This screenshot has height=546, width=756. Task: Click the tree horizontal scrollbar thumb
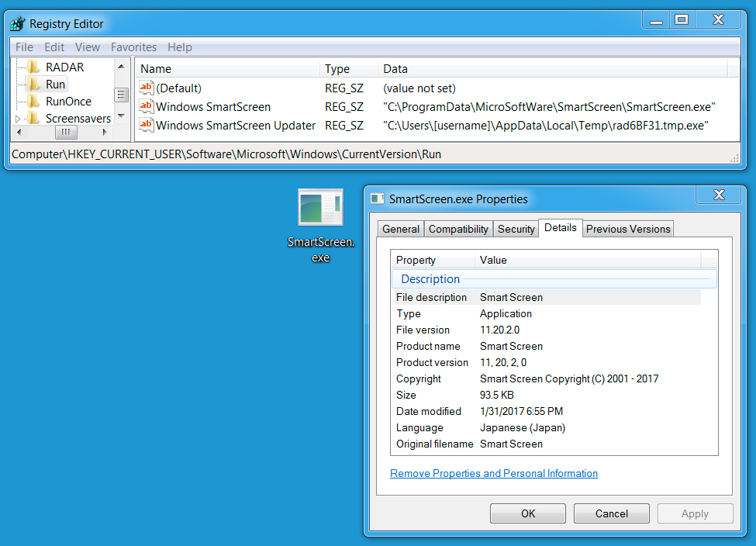pyautogui.click(x=66, y=132)
